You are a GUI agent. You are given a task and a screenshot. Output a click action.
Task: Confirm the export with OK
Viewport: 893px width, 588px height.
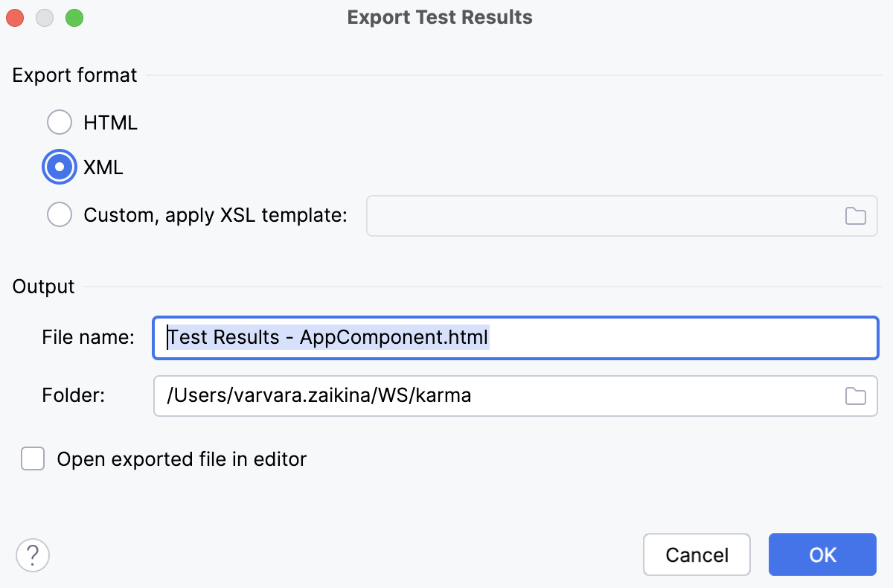click(822, 555)
